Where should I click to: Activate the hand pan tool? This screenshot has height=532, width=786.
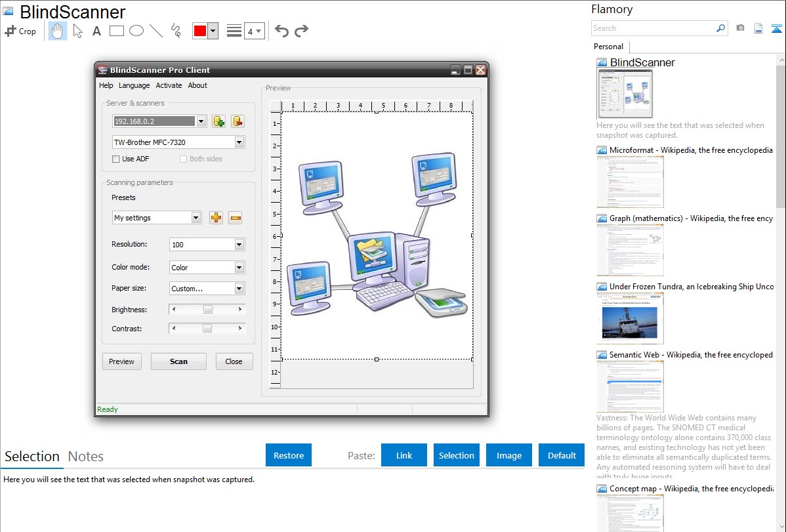(x=57, y=31)
